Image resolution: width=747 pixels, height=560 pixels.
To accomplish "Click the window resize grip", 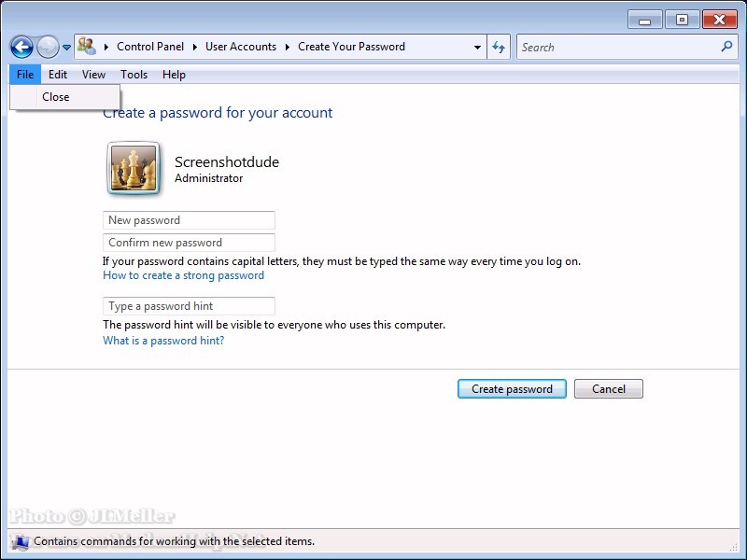I will [x=733, y=547].
